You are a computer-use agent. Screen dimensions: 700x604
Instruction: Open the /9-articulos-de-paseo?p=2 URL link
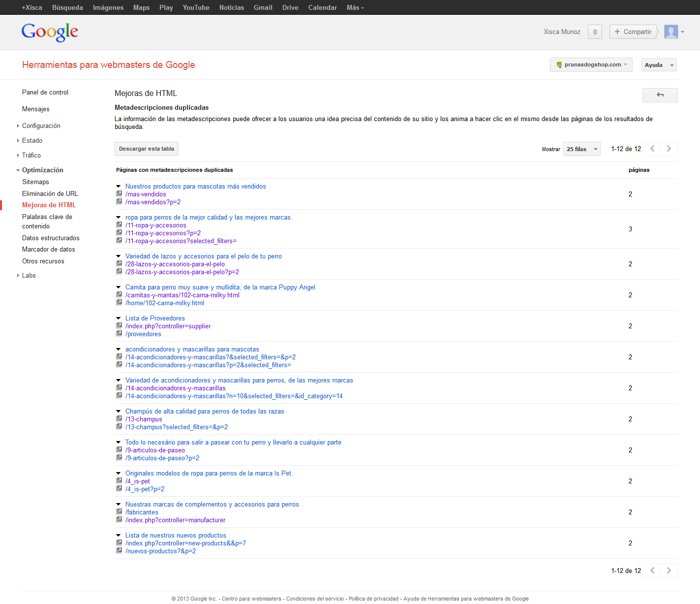(162, 458)
